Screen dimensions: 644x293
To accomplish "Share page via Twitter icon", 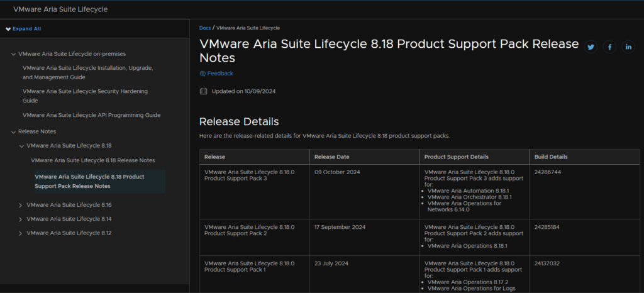I will tap(591, 47).
